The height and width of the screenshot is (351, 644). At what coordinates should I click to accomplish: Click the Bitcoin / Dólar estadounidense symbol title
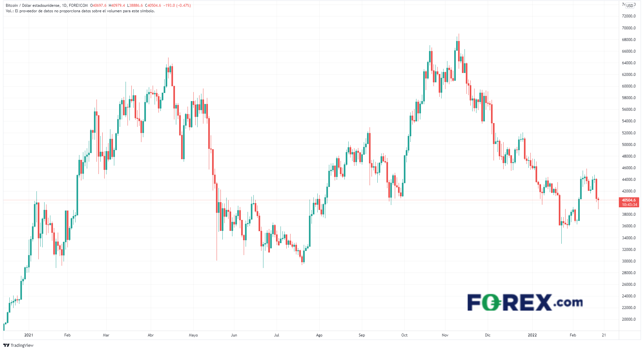tap(33, 5)
